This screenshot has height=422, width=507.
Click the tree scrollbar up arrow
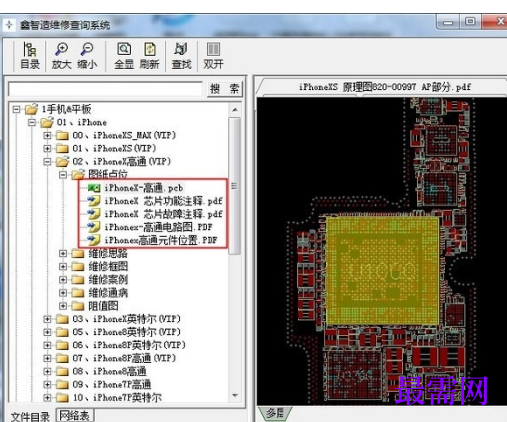point(235,109)
